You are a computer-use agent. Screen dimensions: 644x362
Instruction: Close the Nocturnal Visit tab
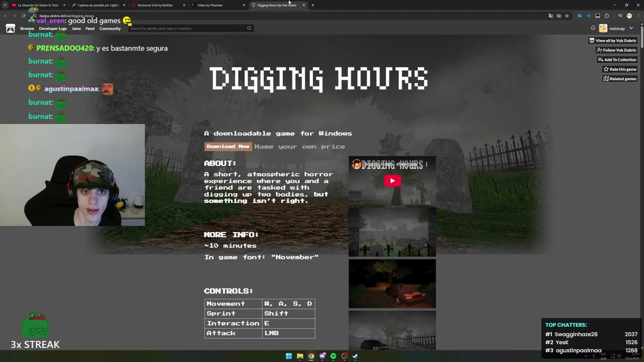[184, 5]
